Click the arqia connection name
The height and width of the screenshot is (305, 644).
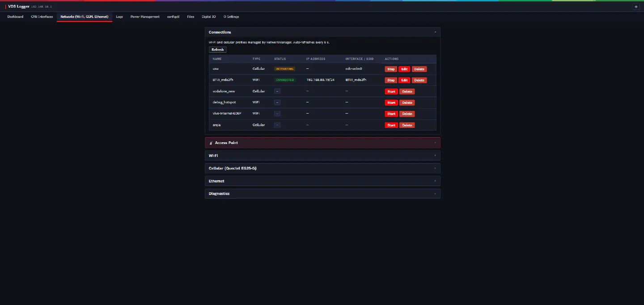(x=216, y=125)
